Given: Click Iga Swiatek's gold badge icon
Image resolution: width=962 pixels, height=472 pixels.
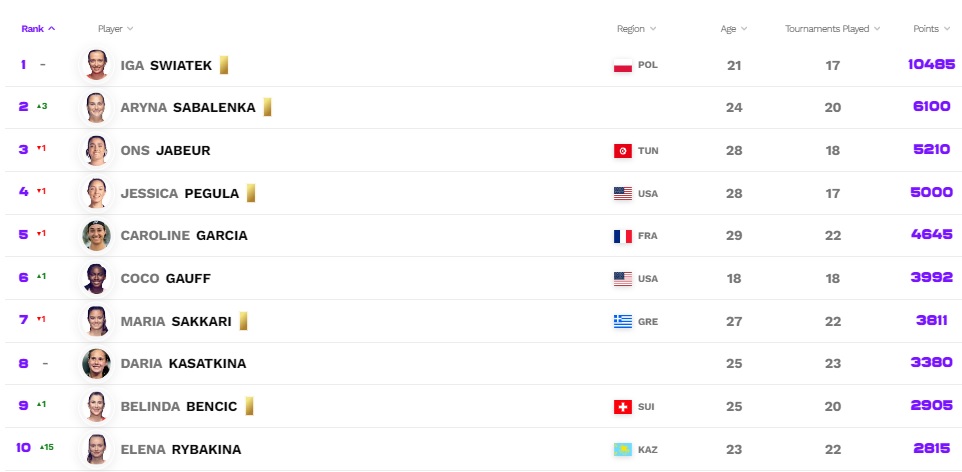Looking at the screenshot, I should 224,65.
